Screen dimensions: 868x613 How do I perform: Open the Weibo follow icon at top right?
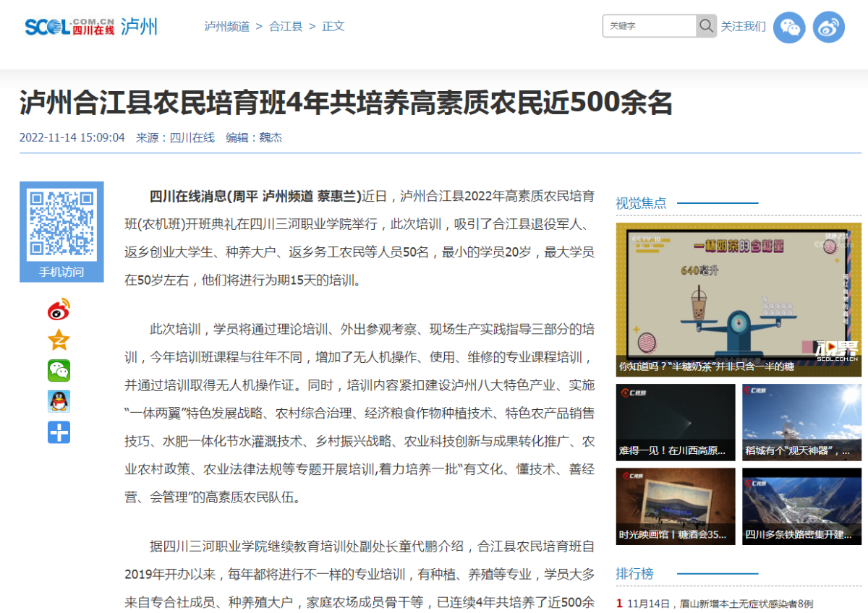[829, 27]
